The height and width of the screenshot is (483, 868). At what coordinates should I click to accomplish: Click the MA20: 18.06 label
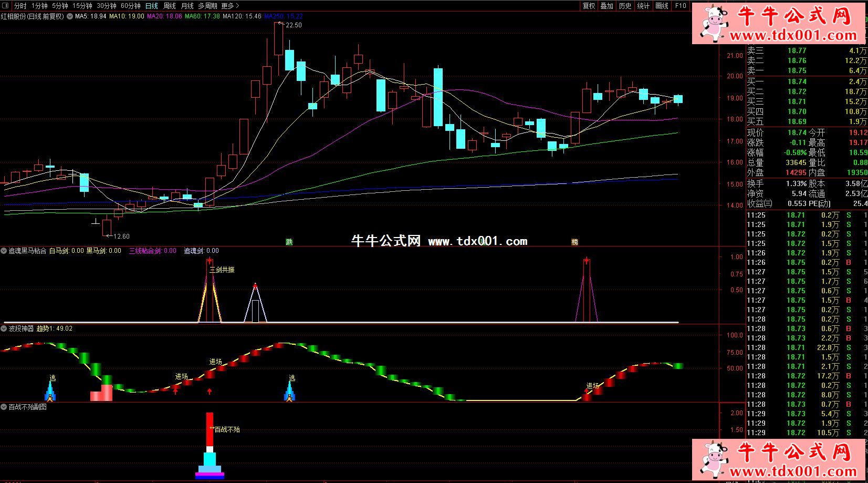[164, 16]
